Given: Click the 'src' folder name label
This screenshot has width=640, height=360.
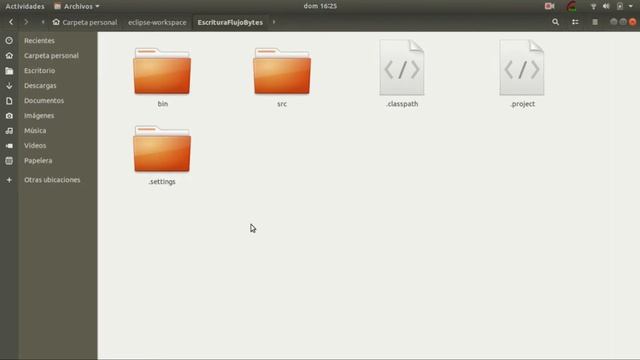Looking at the screenshot, I should [282, 104].
